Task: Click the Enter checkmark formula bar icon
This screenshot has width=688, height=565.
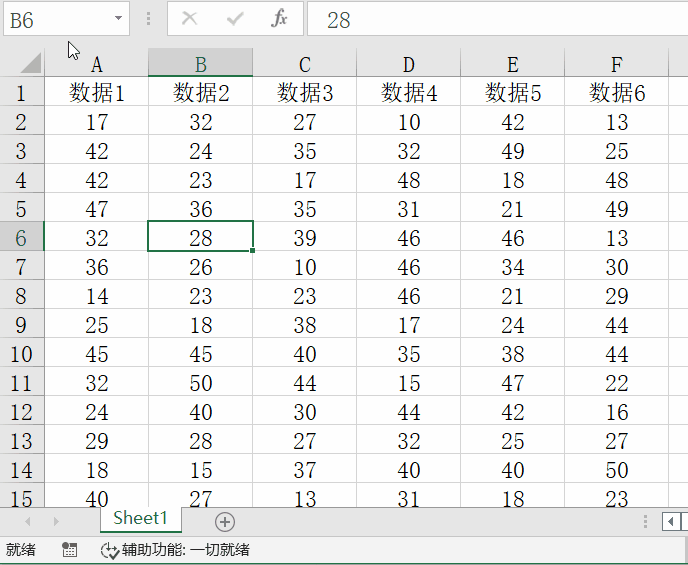Action: click(235, 19)
